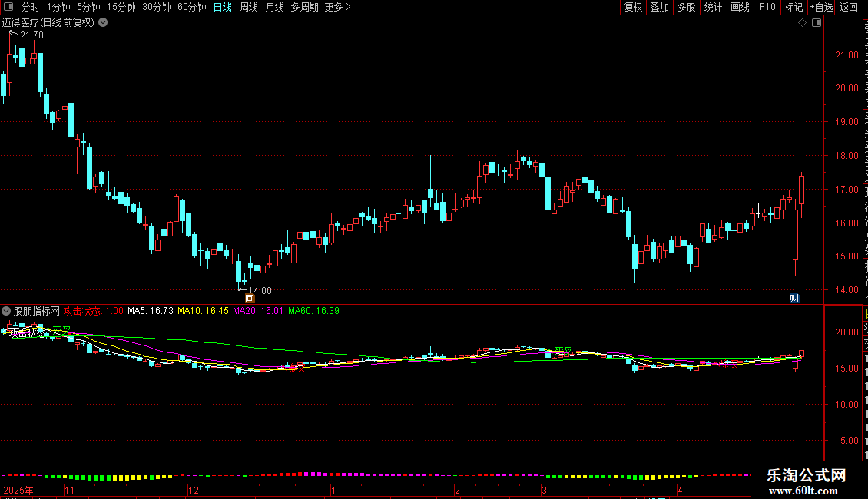Open 统计 statistics button
Viewport: 868px width, 499px height.
(712, 7)
